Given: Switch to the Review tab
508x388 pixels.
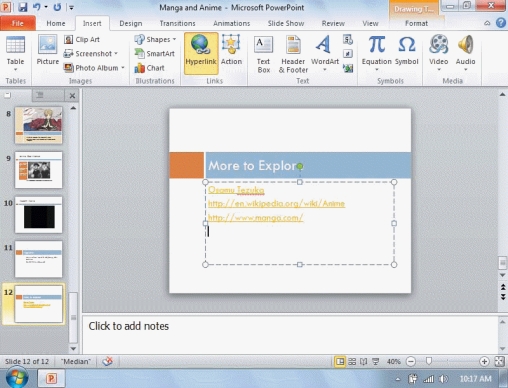Looking at the screenshot, I should (333, 23).
